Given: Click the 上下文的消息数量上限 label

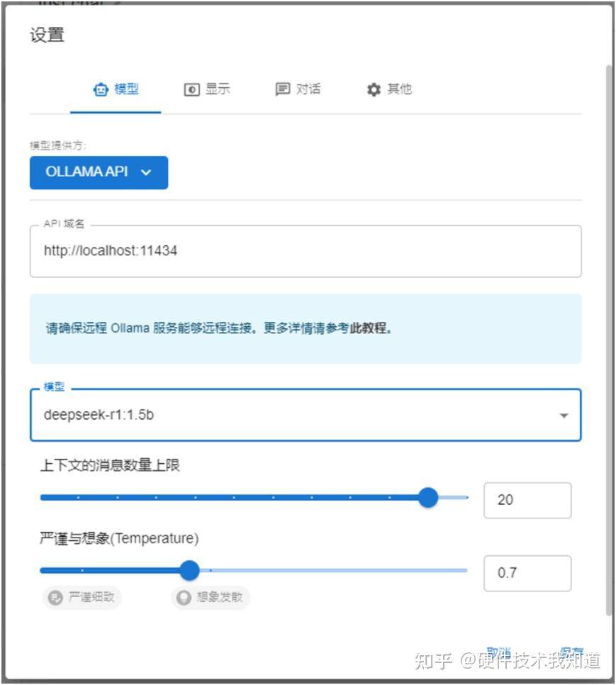Looking at the screenshot, I should (110, 465).
